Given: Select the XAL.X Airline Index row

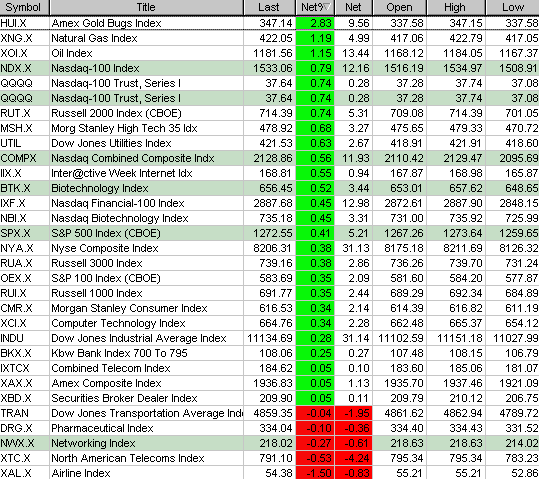Looking at the screenshot, I should pos(270,473).
